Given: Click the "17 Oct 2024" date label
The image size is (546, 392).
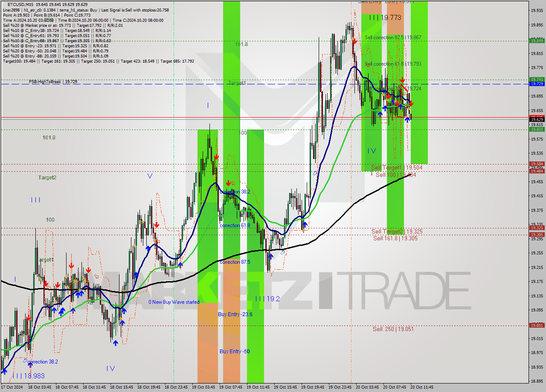Looking at the screenshot, I should coord(12,387).
